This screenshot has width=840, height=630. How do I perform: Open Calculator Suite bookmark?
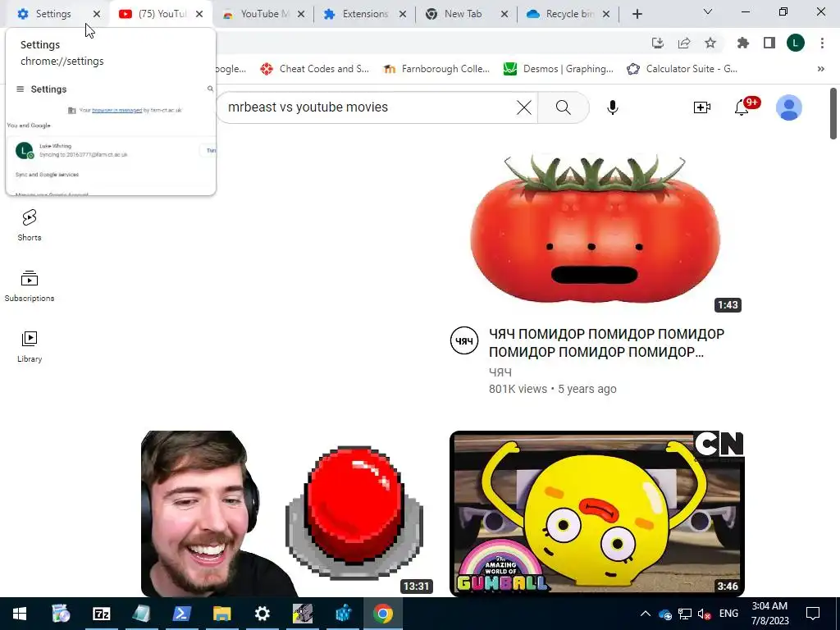(x=682, y=69)
